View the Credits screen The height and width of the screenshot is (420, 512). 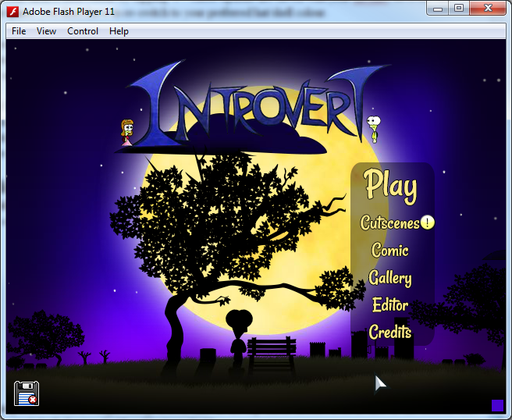(x=390, y=333)
